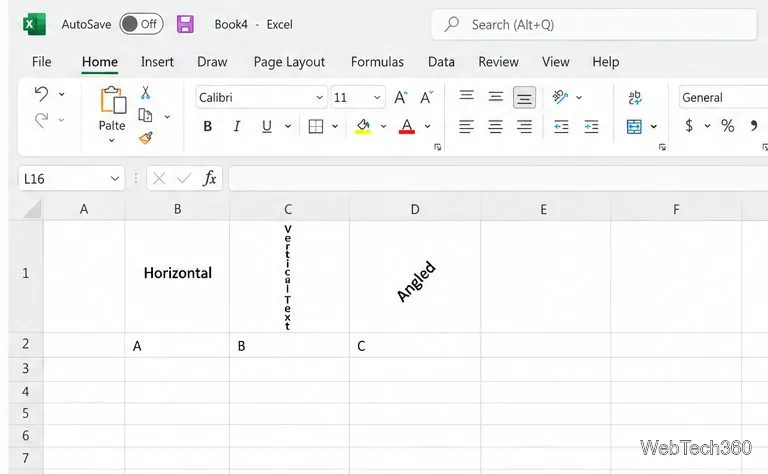Open the View tab
The width and height of the screenshot is (768, 474).
click(x=555, y=62)
